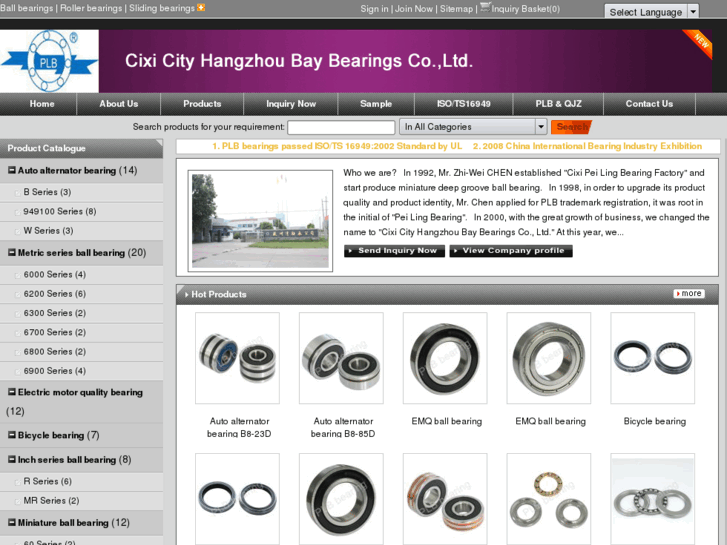Collapse the Miniature ball bearing category
The image size is (727, 545).
pyautogui.click(x=12, y=522)
